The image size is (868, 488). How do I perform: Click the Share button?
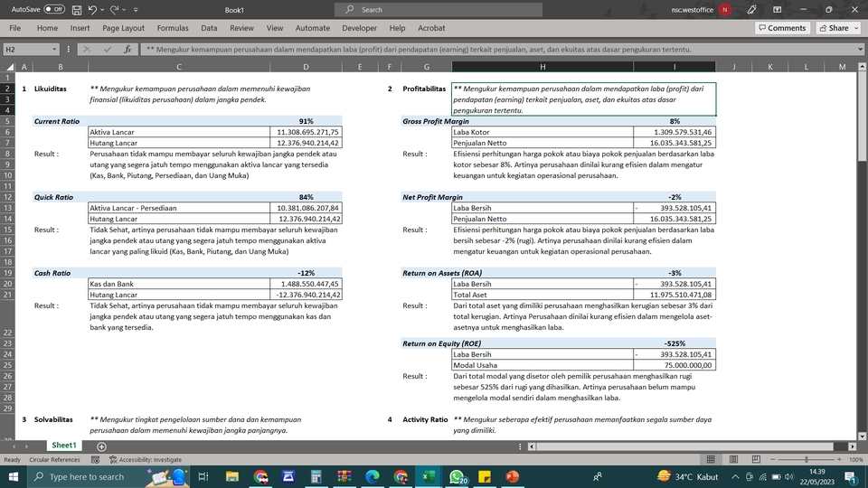click(839, 28)
